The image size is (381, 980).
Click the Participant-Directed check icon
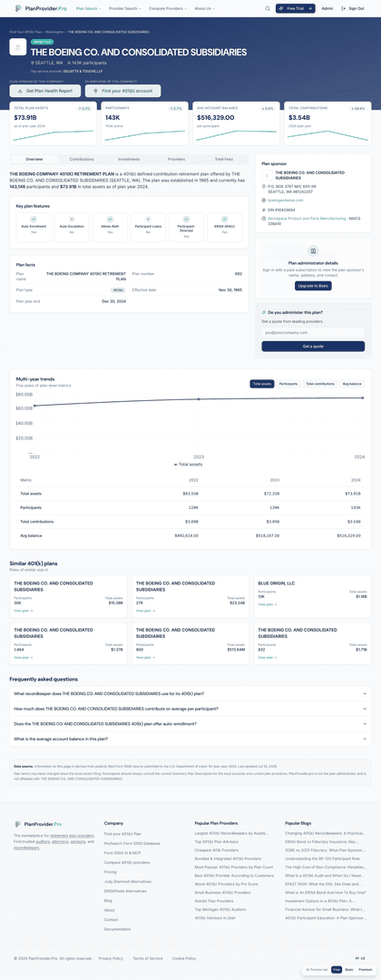[186, 220]
